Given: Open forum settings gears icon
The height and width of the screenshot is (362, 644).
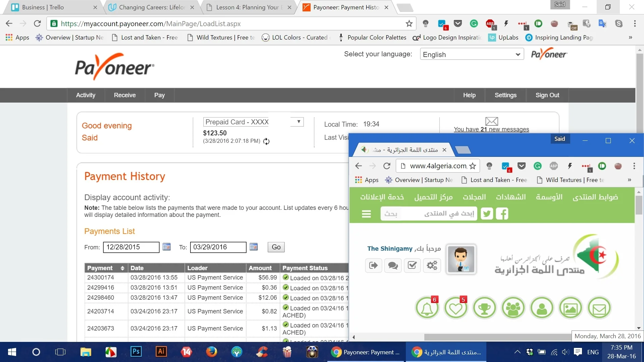Looking at the screenshot, I should pos(432,265).
